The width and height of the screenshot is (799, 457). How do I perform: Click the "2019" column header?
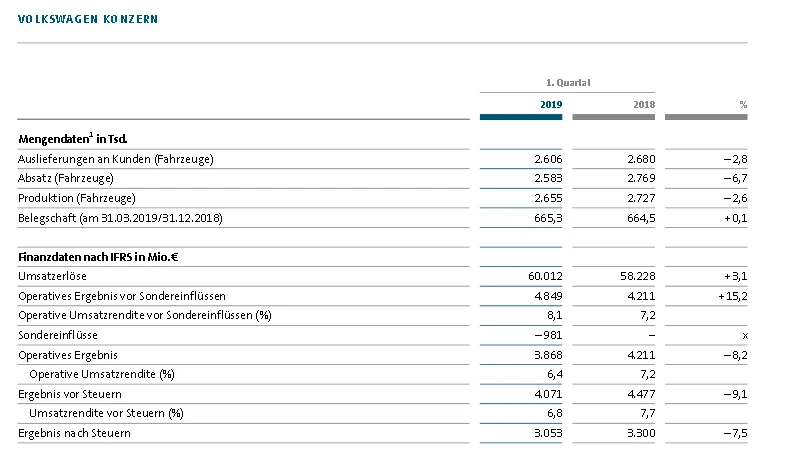click(x=551, y=104)
